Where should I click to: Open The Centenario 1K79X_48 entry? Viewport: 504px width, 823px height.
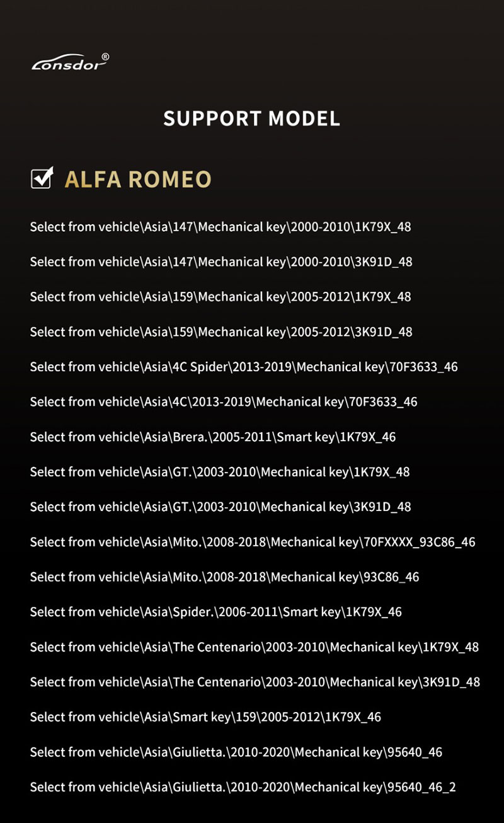tap(255, 647)
